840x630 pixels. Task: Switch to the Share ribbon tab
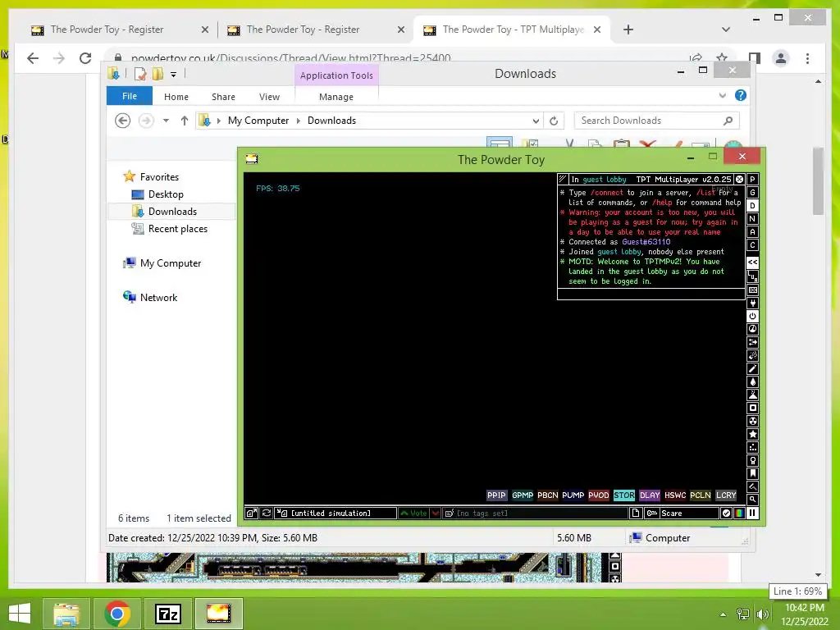click(223, 97)
